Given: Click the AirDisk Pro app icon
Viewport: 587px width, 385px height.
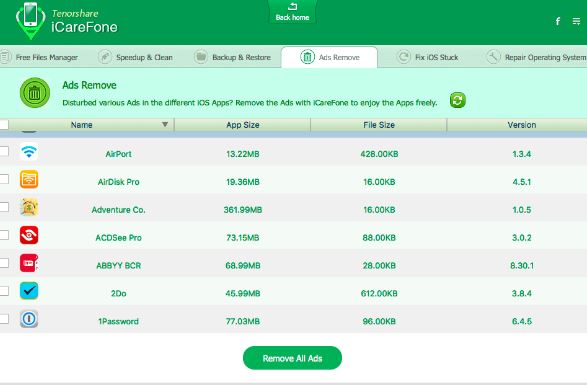Looking at the screenshot, I should click(x=29, y=179).
